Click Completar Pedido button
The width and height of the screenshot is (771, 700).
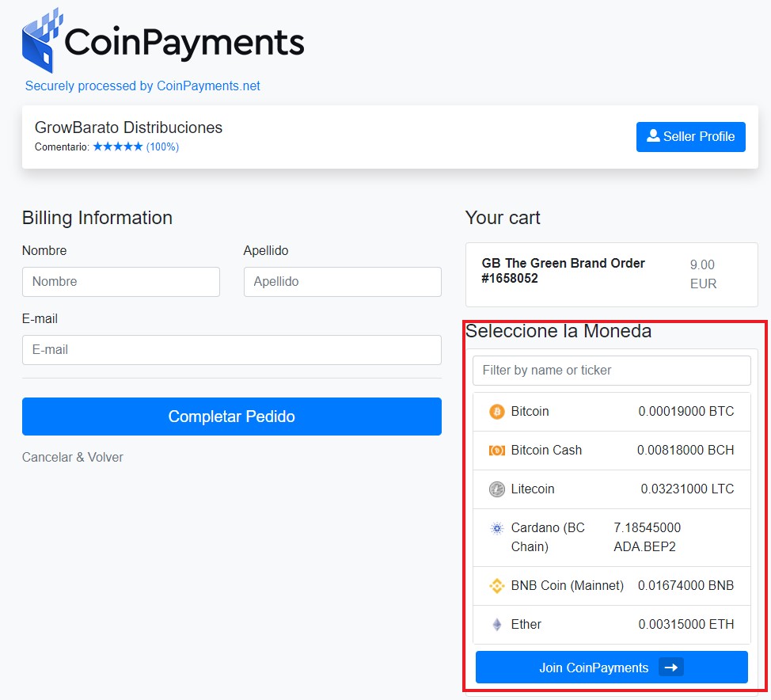(x=232, y=417)
